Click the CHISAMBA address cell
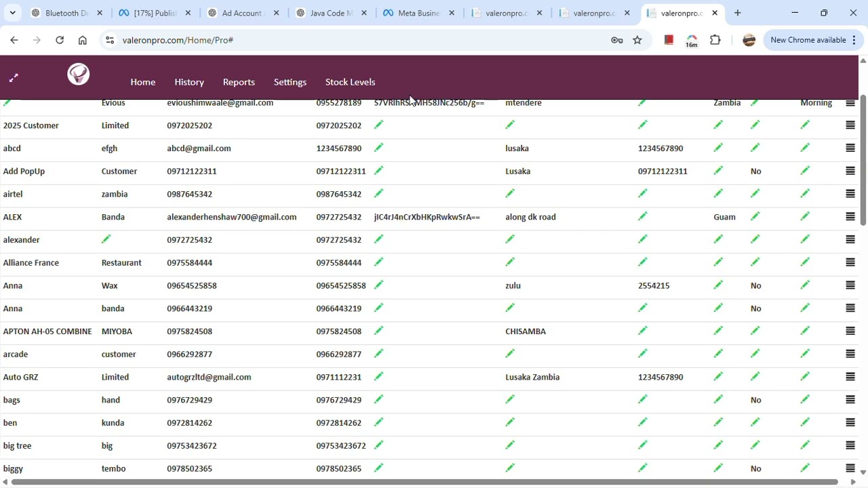Screen dimensions: 868x488 [x=526, y=331]
